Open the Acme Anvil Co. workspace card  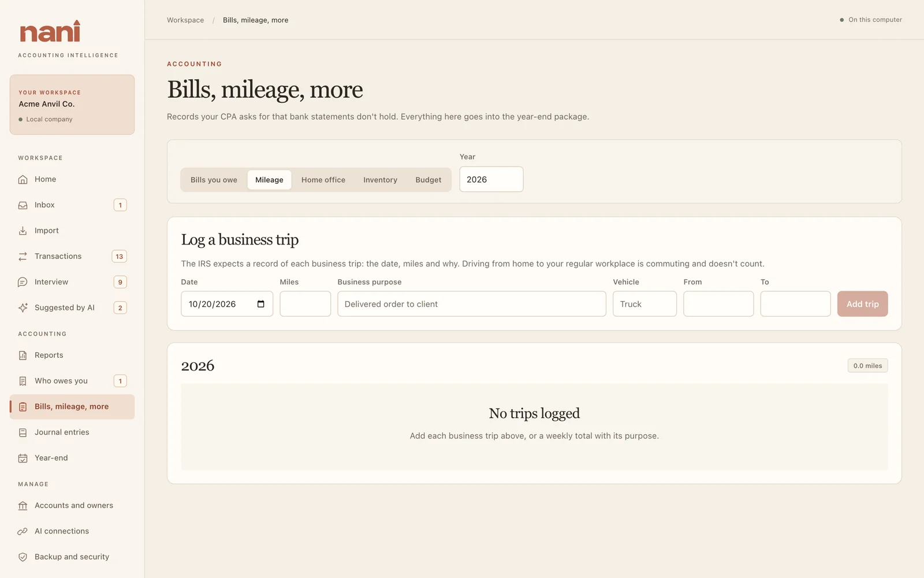coord(72,105)
